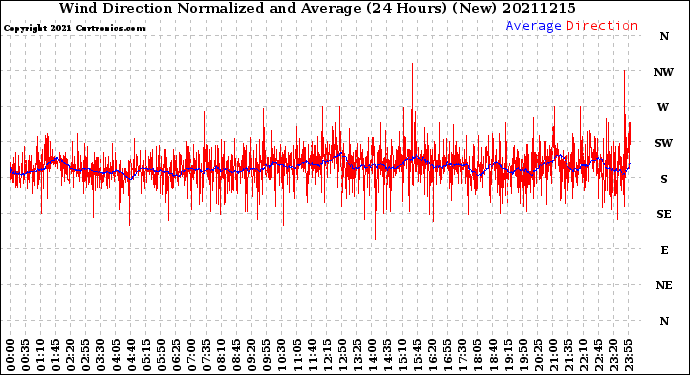Click the 02:55 time axis label

coord(86,355)
